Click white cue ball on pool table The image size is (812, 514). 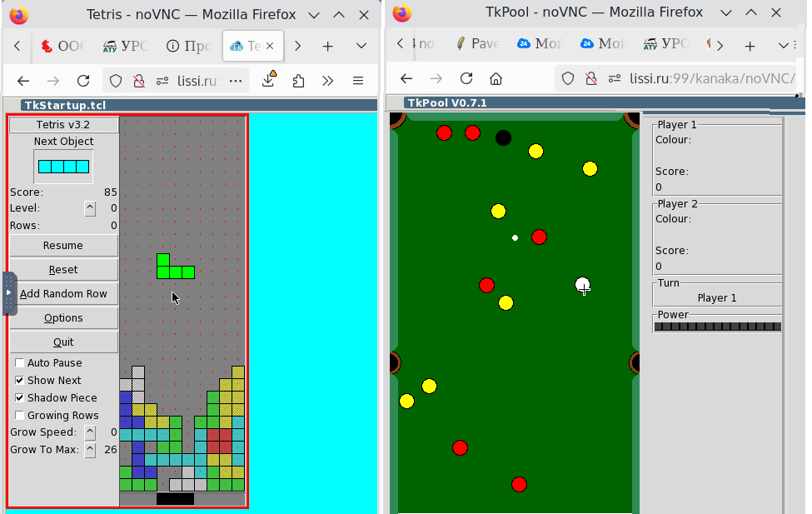pos(583,285)
